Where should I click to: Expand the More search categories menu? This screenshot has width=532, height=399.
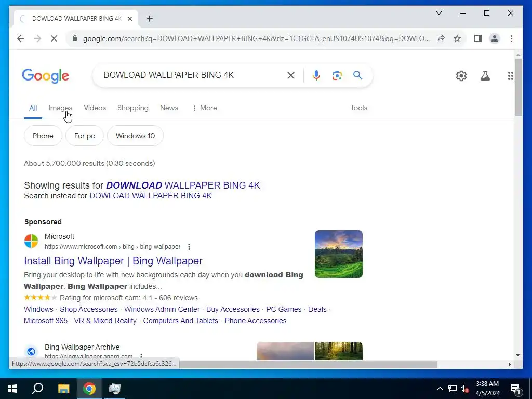click(x=205, y=108)
